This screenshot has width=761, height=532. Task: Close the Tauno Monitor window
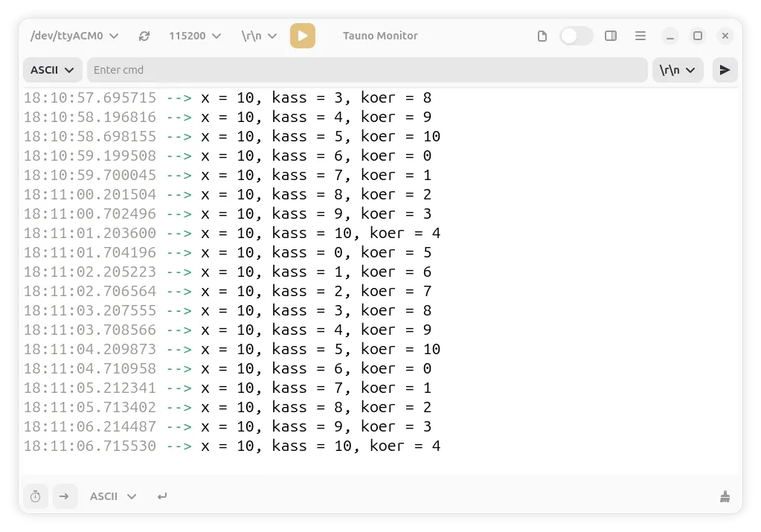pyautogui.click(x=725, y=36)
